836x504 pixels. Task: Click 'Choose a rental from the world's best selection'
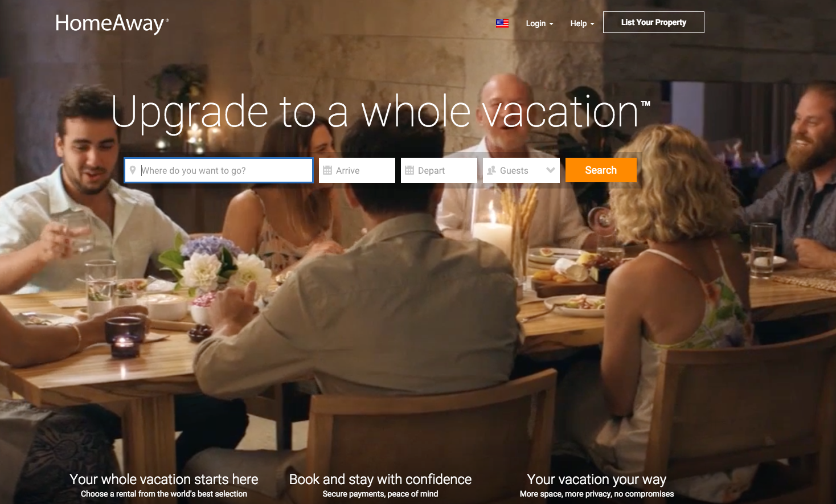pyautogui.click(x=164, y=494)
